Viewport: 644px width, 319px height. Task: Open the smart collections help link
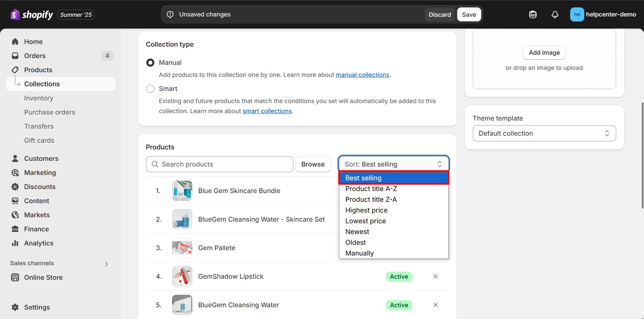(x=267, y=111)
